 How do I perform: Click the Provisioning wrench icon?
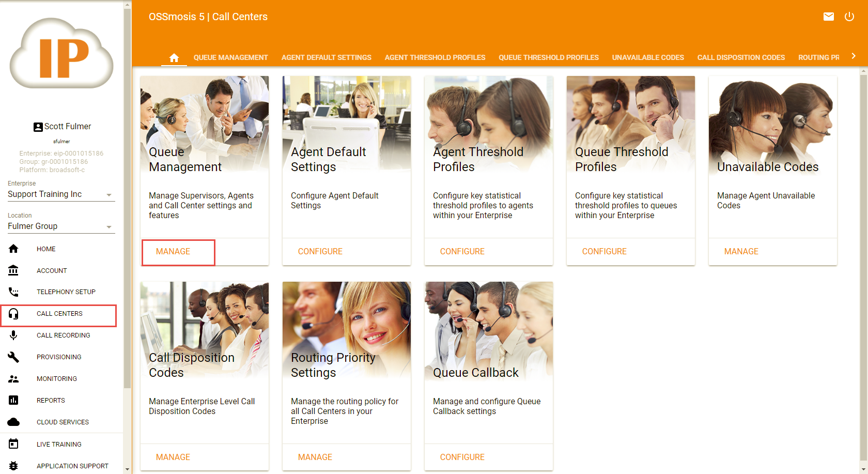13,357
